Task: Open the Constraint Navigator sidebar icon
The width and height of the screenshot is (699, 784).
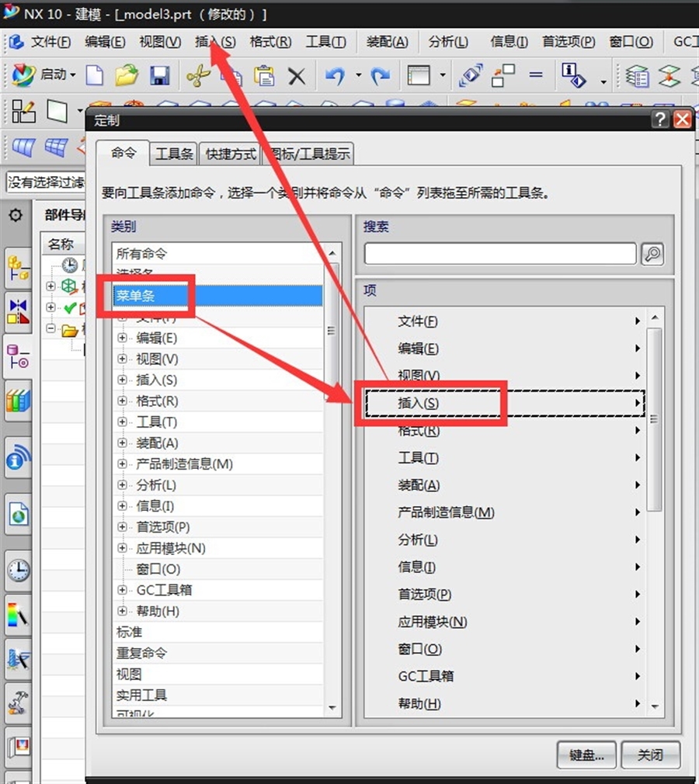Action: coord(19,312)
